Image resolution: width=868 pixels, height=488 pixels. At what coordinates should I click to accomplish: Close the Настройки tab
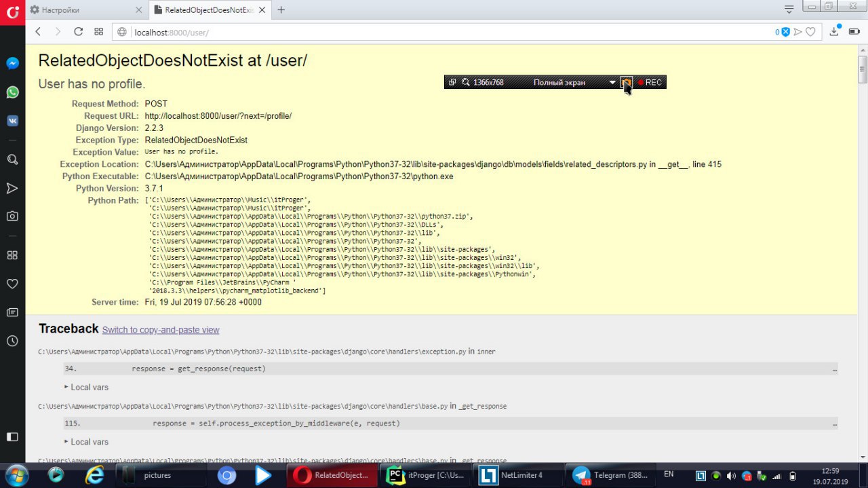[x=138, y=10]
